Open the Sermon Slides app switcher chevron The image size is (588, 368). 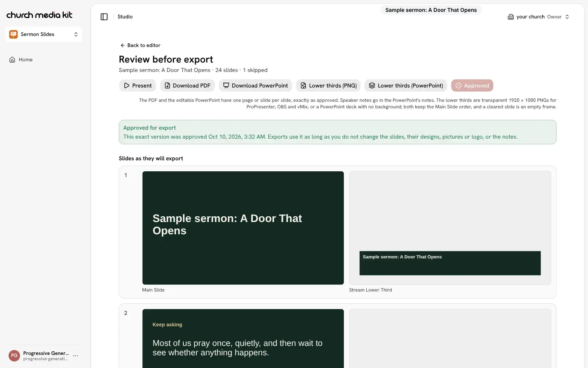pyautogui.click(x=76, y=34)
